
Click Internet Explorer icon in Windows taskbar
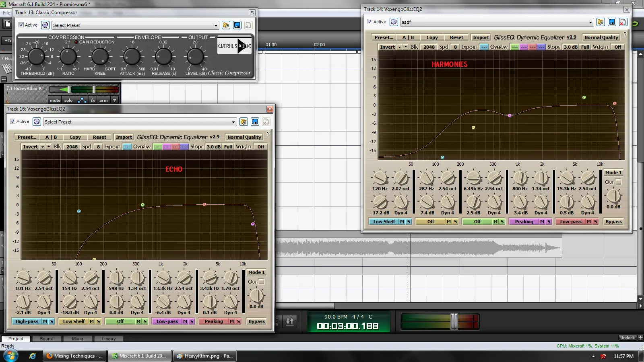click(33, 356)
